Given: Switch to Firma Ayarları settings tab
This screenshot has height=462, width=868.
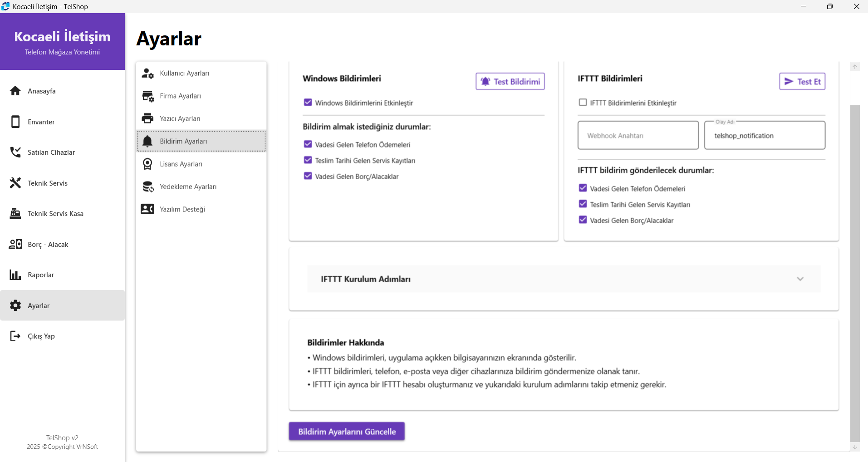Looking at the screenshot, I should pyautogui.click(x=180, y=96).
